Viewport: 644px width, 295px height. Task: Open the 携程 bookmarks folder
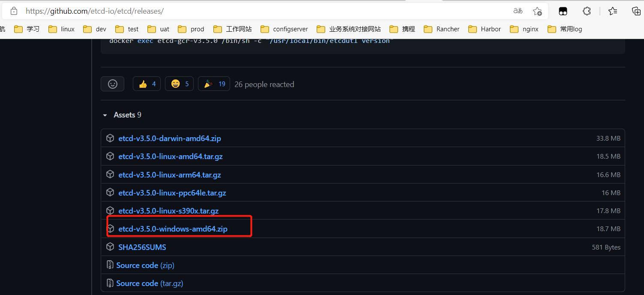point(402,29)
